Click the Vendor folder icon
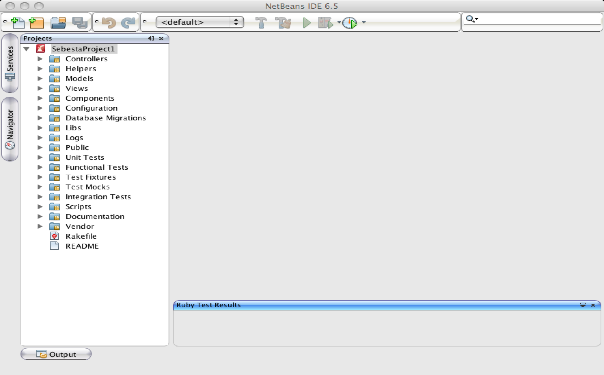 coord(55,226)
